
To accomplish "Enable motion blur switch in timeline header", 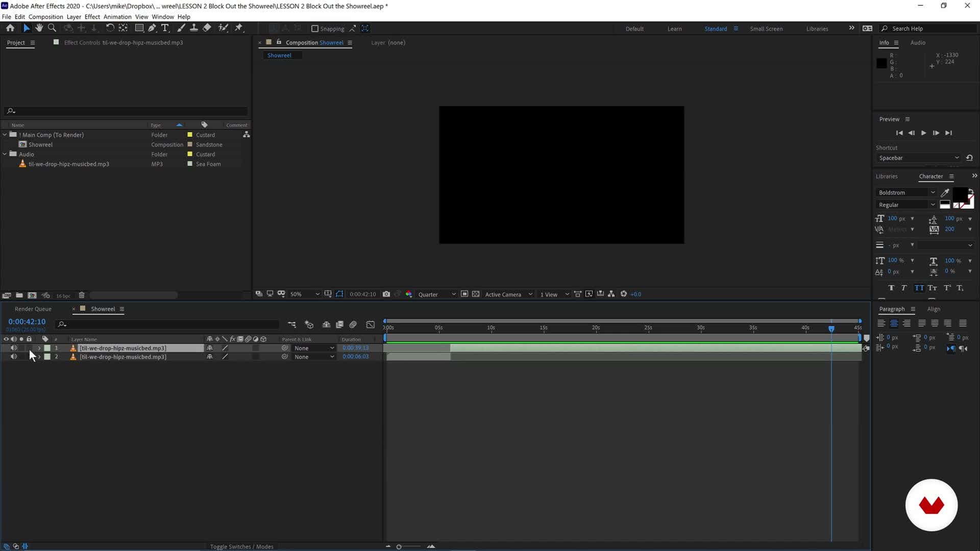I will [x=353, y=324].
